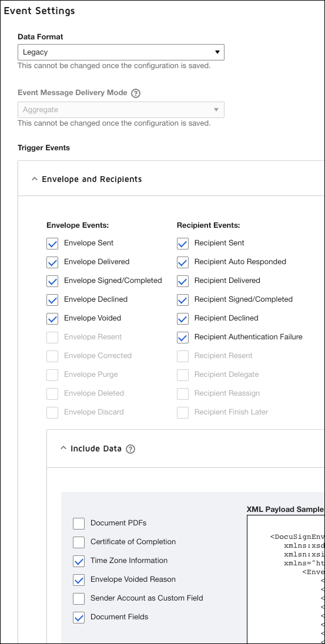Check the Envelope Purge checkbox
The height and width of the screenshot is (644, 325).
(x=52, y=375)
